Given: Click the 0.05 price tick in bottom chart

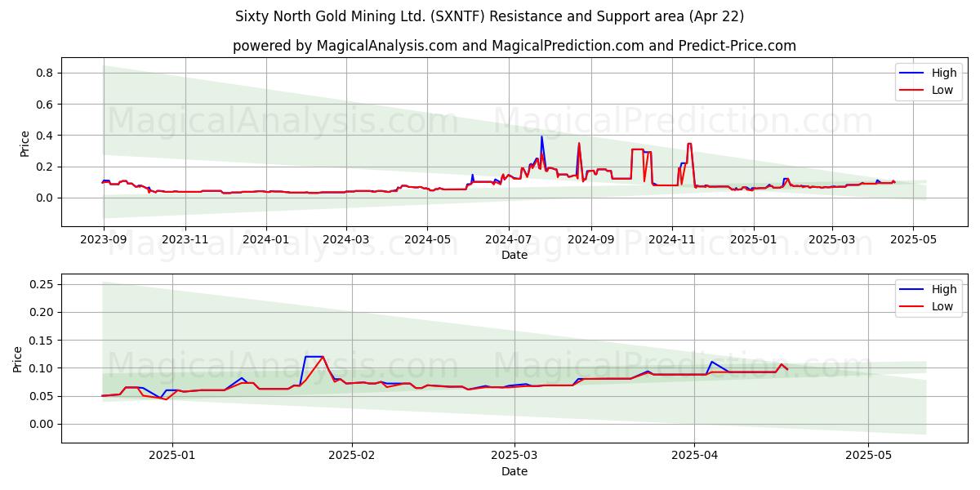Looking at the screenshot, I should point(42,396).
